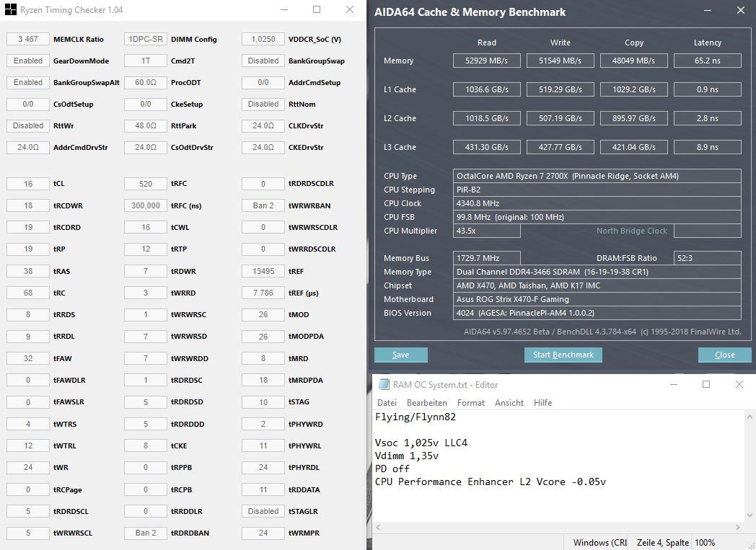Click the tREF value field 13495

pyautogui.click(x=263, y=271)
